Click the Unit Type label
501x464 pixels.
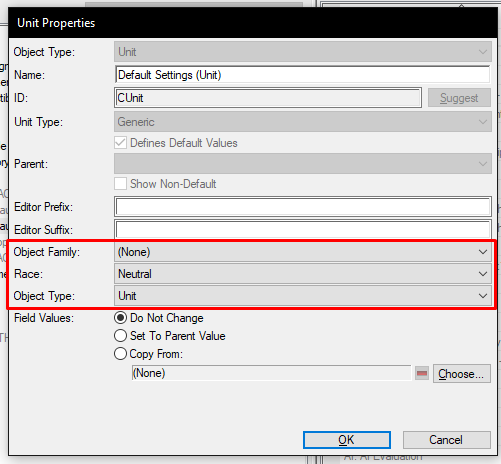pos(38,122)
